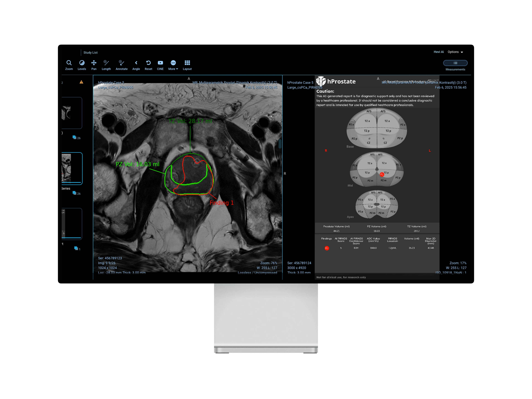Click the viewport vertical scrollbar handle
Viewport: 532px width, 399px height.
tap(280, 144)
